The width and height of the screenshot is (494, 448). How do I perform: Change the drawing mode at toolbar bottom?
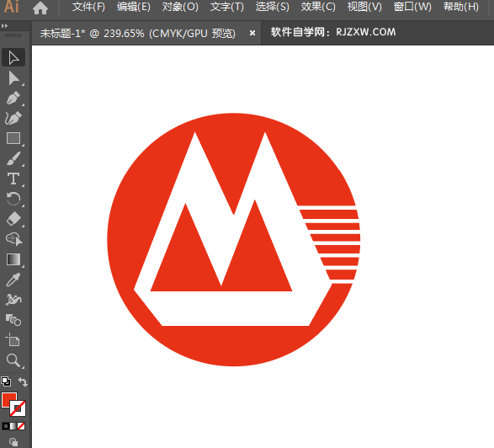click(x=13, y=442)
